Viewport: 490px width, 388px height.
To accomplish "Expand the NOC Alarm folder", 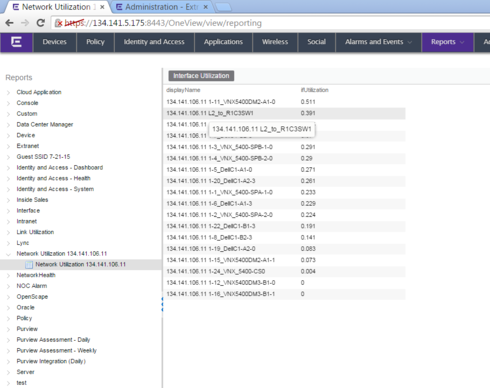I will (8, 286).
